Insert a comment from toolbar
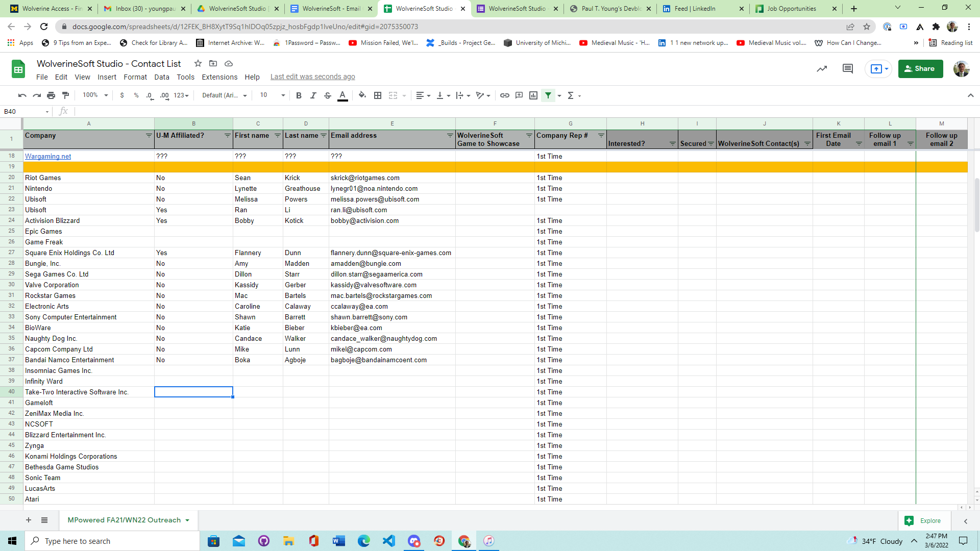980x551 pixels. (x=519, y=95)
